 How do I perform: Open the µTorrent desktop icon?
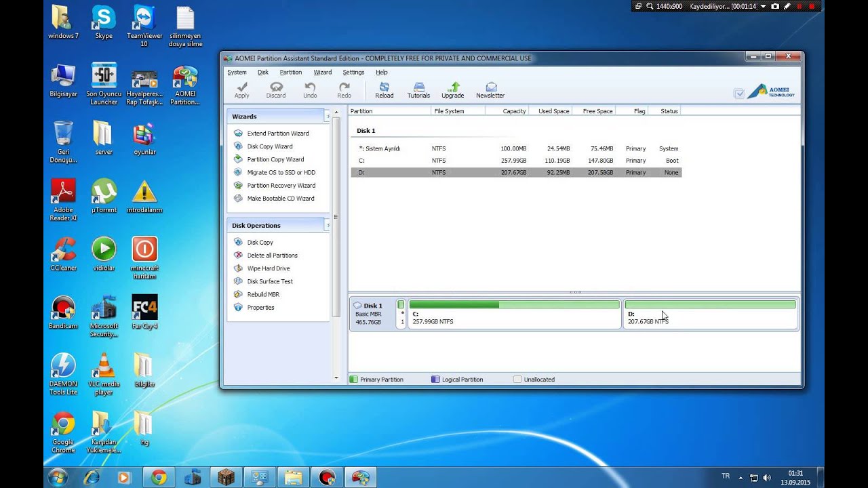pos(104,197)
